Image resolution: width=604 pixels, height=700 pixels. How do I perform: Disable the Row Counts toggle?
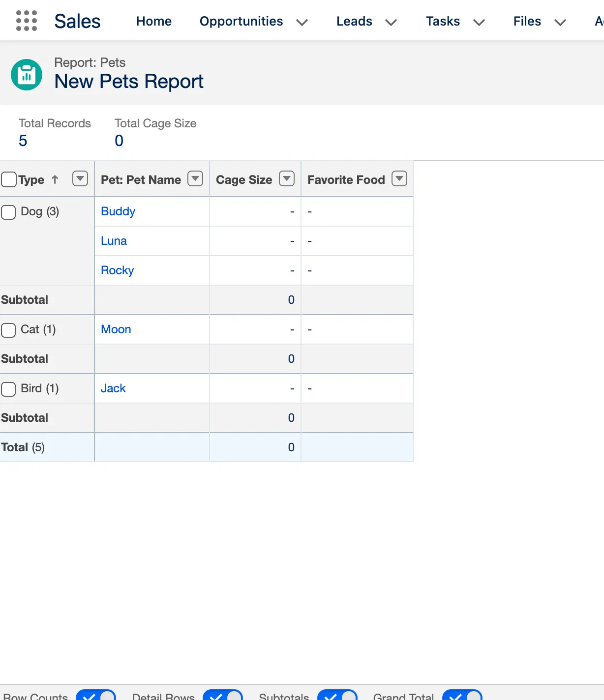click(96, 695)
